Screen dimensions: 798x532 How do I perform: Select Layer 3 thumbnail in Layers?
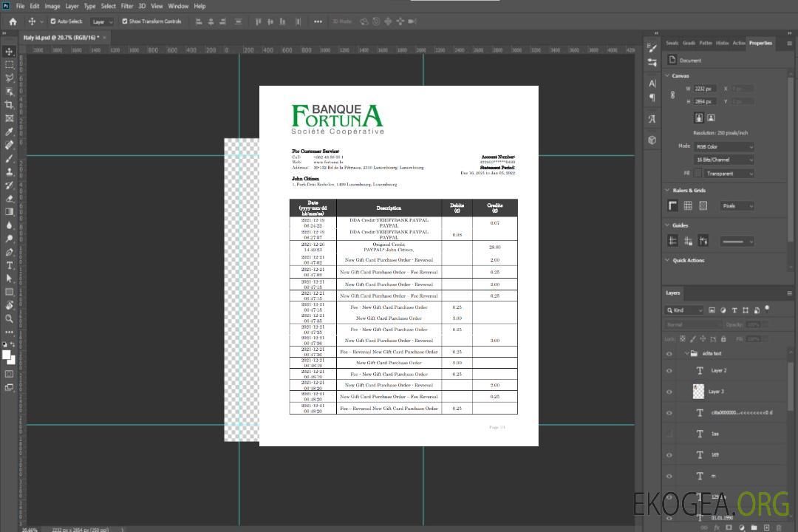pos(698,392)
